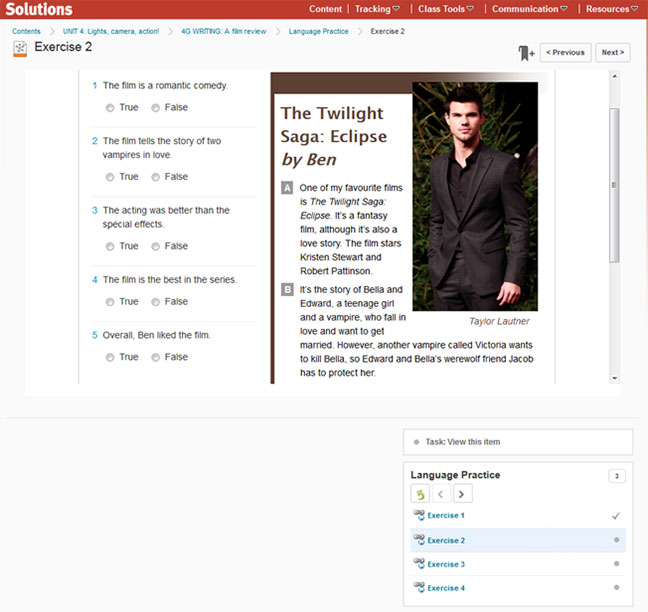Open Exercise 1 link in list

click(446, 516)
